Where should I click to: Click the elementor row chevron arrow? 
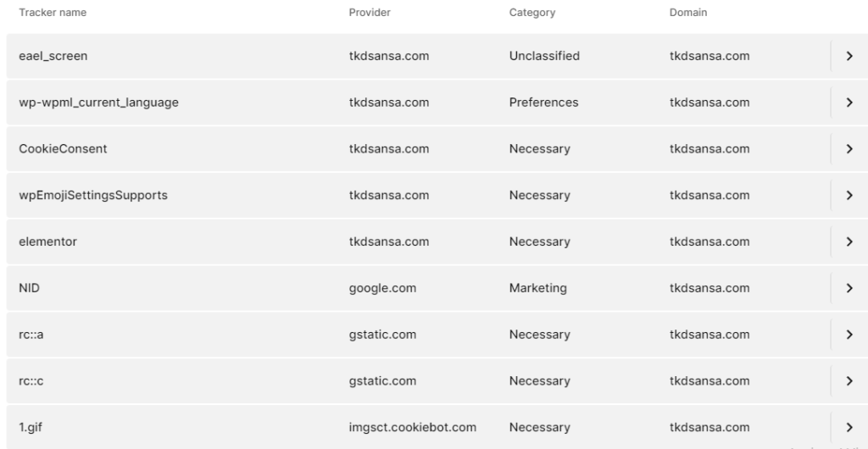coord(849,241)
